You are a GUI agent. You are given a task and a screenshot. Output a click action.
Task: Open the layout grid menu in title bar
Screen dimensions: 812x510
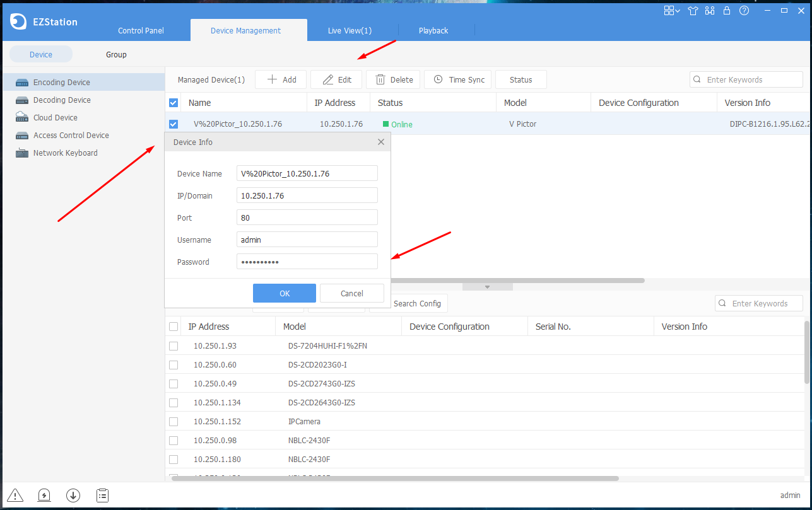pos(671,11)
